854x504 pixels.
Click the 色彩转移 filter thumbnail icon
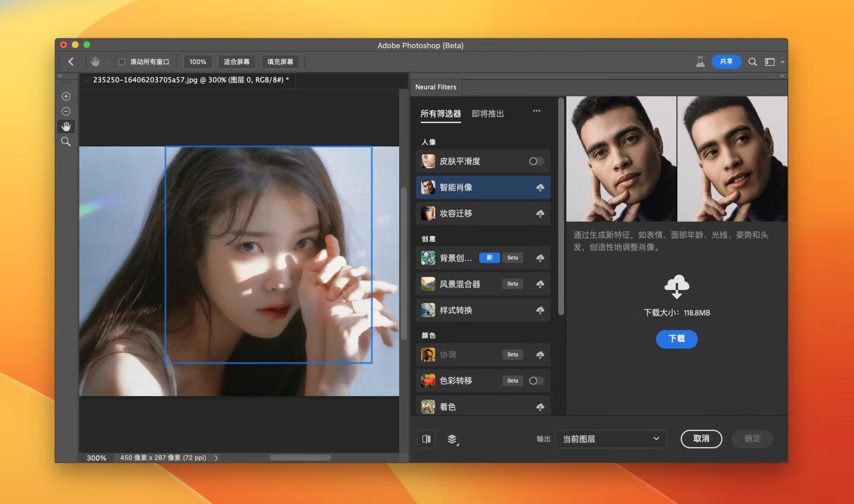(428, 381)
